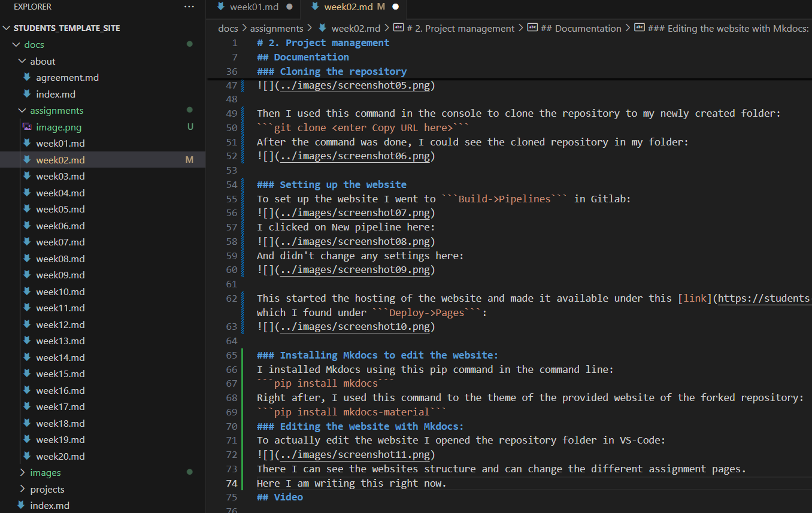Click the markdown icon beside week03.md
812x513 pixels.
coord(27,177)
